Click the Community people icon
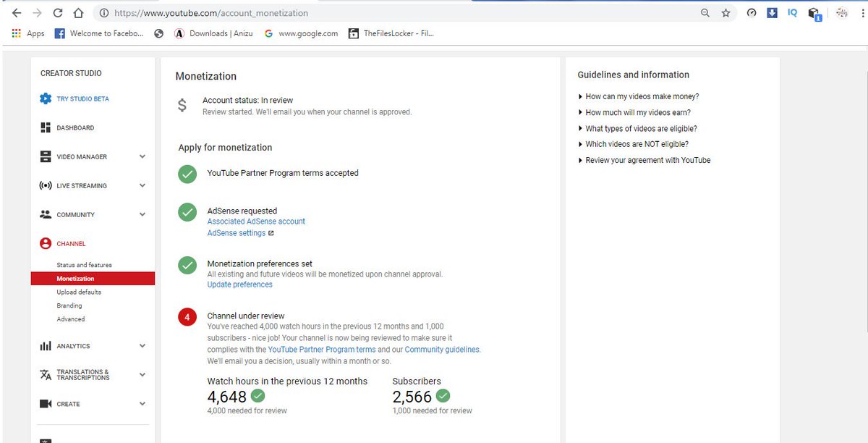Image resolution: width=868 pixels, height=443 pixels. [46, 214]
